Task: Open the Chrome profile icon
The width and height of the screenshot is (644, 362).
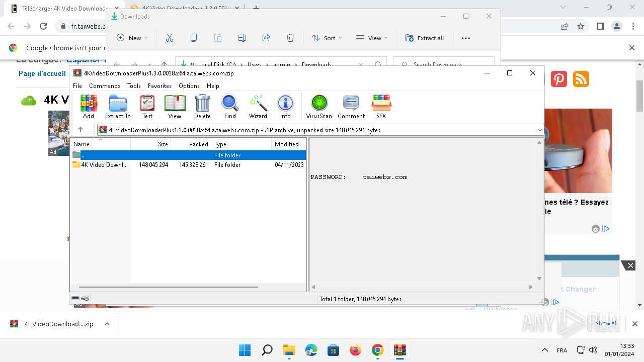Action: 616,26
